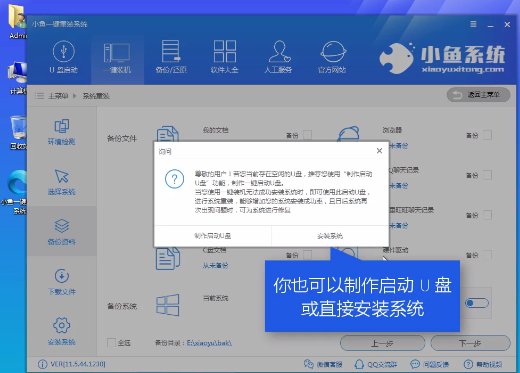Viewport: 520px width, 373px height.
Task: Select 选择系统 step in sidebar
Action: [62, 182]
